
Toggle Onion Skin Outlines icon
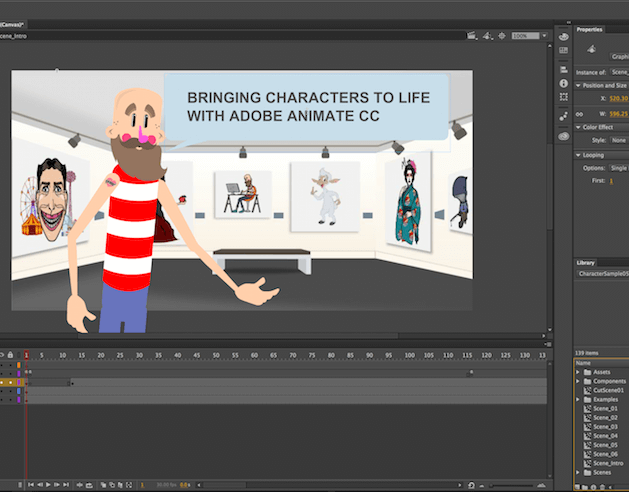112,485
